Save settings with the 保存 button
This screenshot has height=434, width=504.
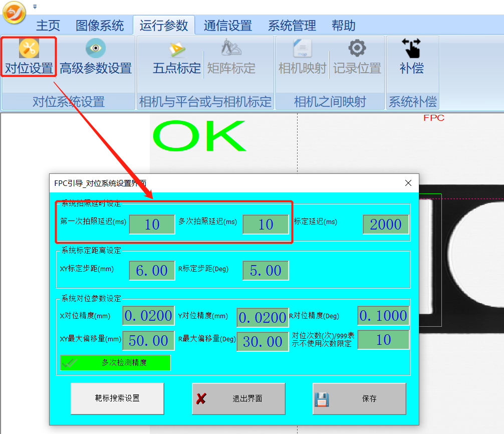359,398
